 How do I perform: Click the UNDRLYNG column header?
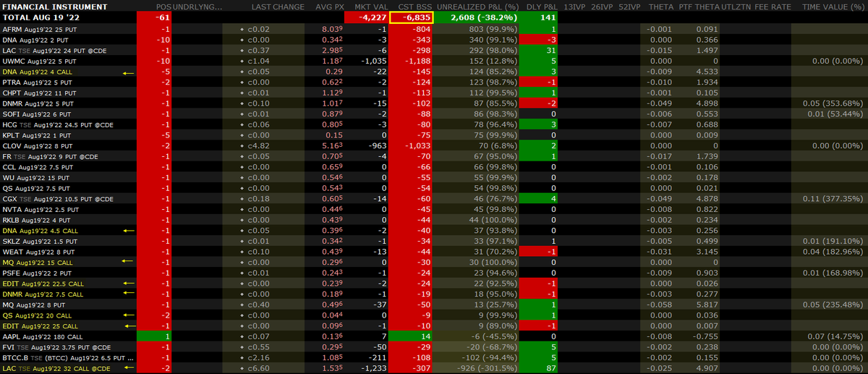coord(196,7)
